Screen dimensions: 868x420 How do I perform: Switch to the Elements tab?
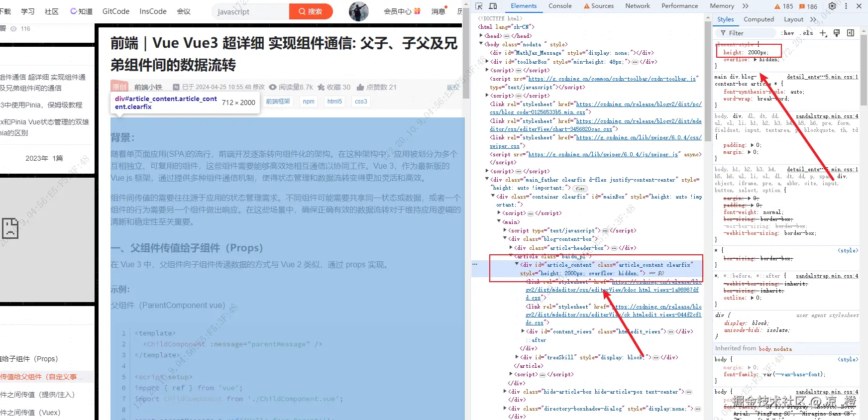pyautogui.click(x=524, y=6)
